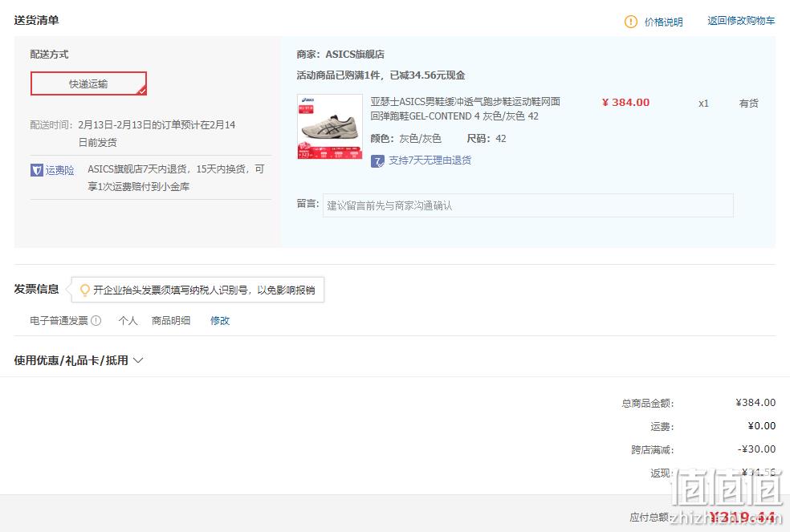Click the 跨店满减 discount value -¥30.00
This screenshot has width=790, height=532.
pos(757,449)
